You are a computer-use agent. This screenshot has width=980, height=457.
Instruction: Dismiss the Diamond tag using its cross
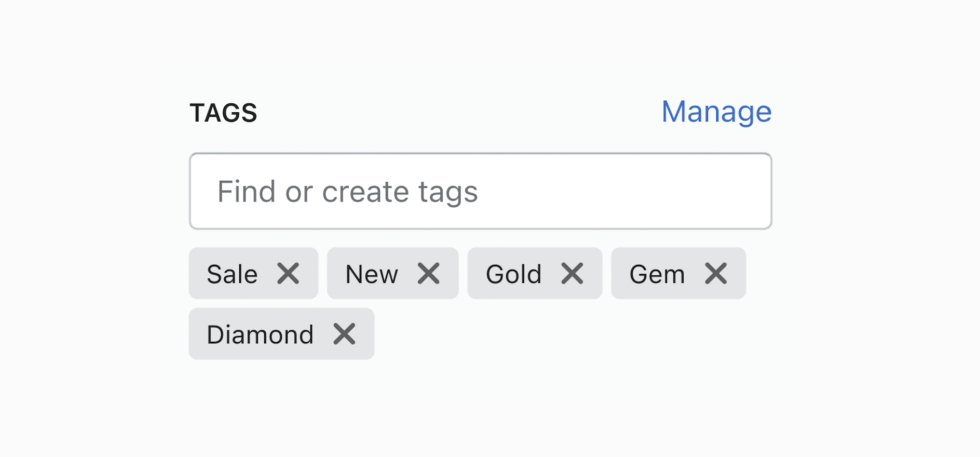[345, 334]
